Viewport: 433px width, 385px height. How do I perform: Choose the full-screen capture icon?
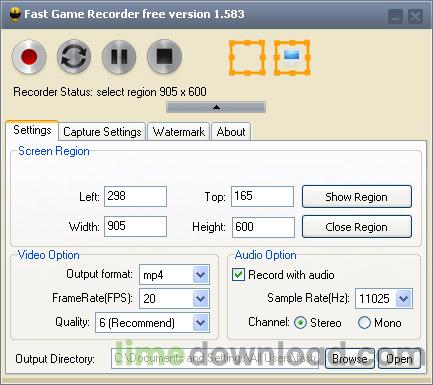(292, 58)
